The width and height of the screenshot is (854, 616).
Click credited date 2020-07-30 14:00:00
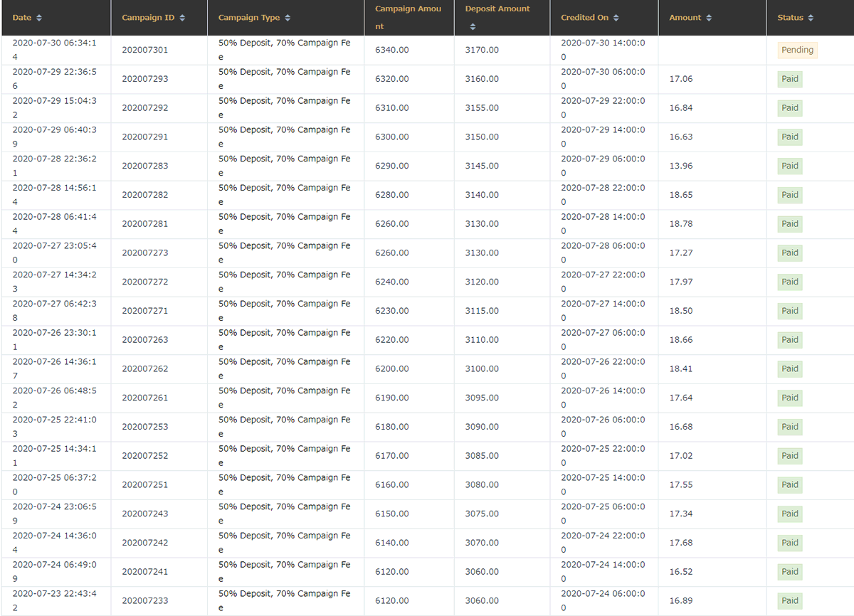603,50
